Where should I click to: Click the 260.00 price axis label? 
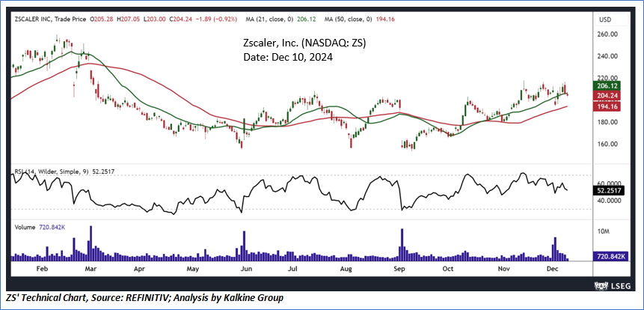609,34
